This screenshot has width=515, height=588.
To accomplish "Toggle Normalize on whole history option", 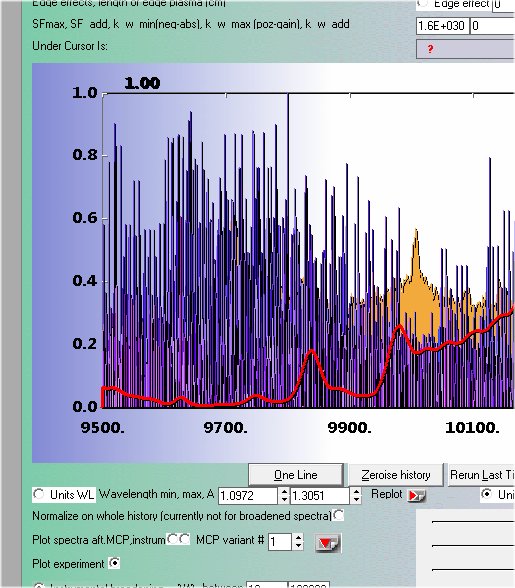I will click(339, 515).
